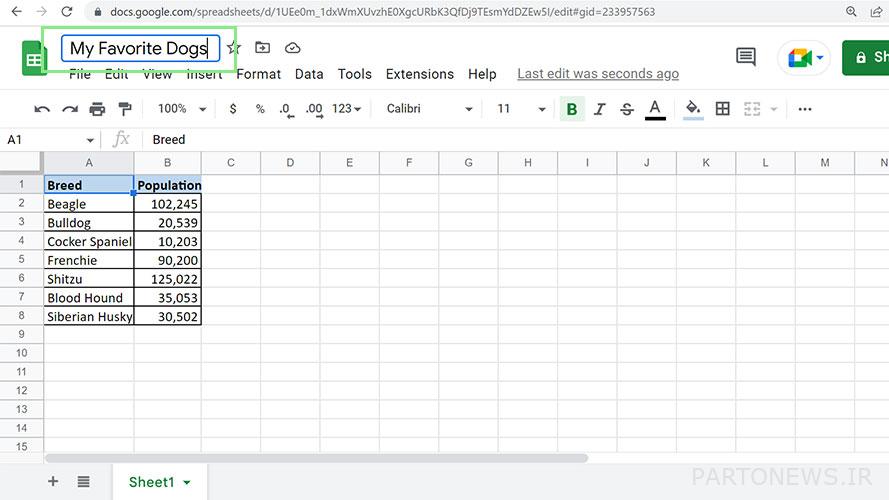Select the cell with 125,022
This screenshot has width=889, height=500.
pos(168,279)
